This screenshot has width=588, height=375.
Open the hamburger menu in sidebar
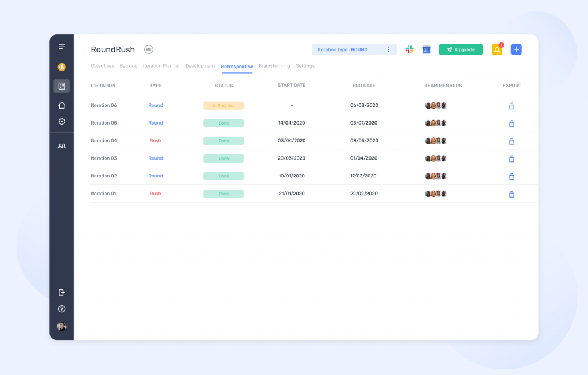(61, 47)
